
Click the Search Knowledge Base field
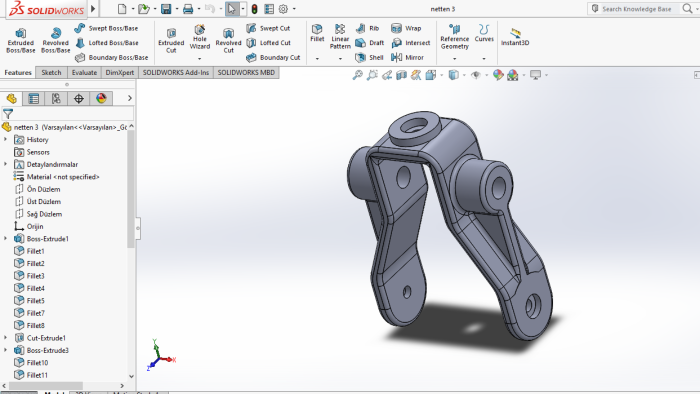(636, 9)
